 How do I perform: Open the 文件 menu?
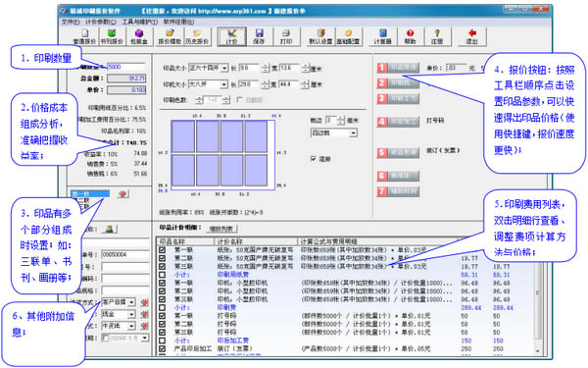pyautogui.click(x=71, y=22)
